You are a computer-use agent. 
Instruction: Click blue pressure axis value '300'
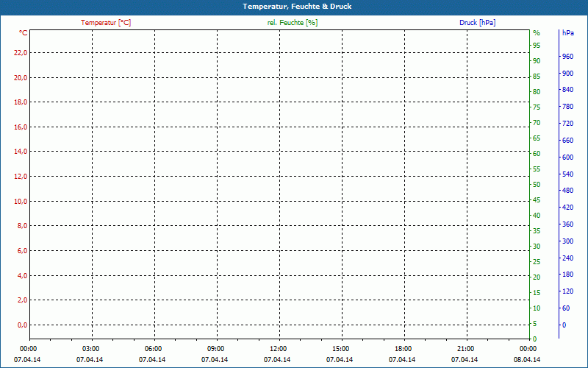(568, 241)
